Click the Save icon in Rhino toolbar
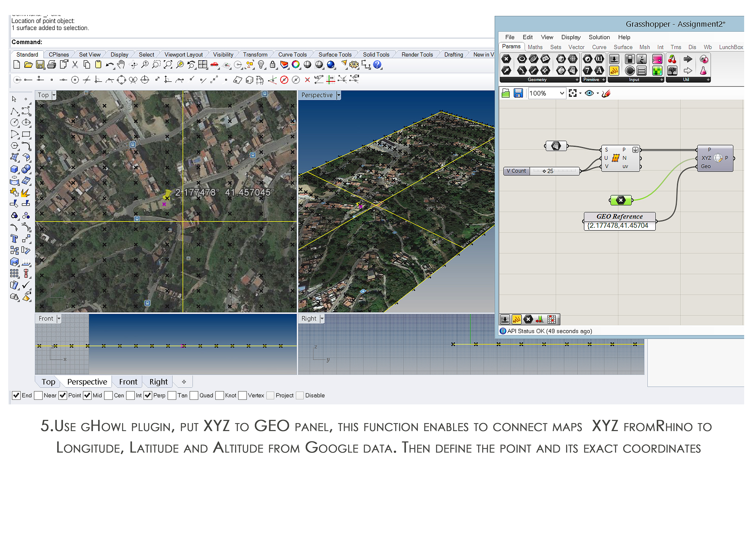This screenshot has width=756, height=534. coord(40,65)
